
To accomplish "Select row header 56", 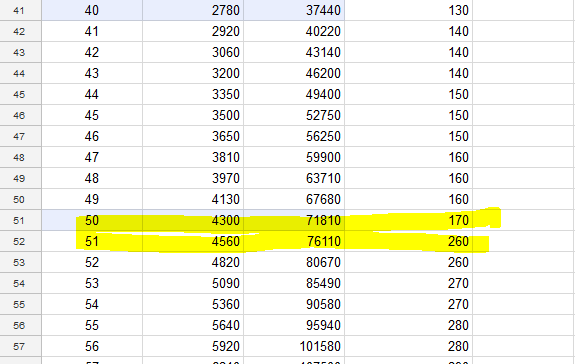I will tap(21, 326).
